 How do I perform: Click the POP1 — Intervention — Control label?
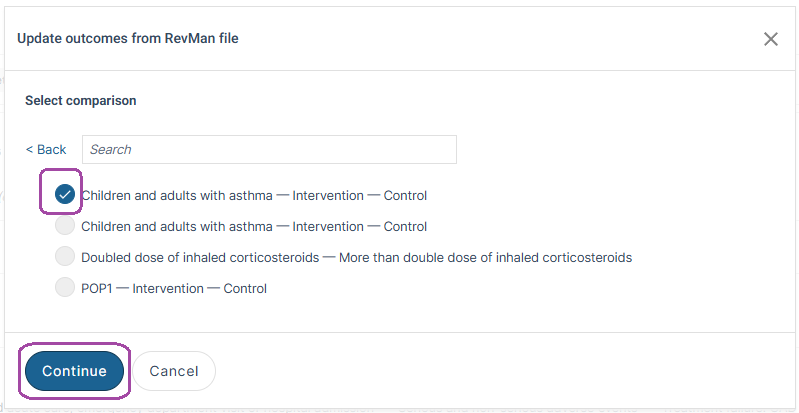(x=174, y=289)
